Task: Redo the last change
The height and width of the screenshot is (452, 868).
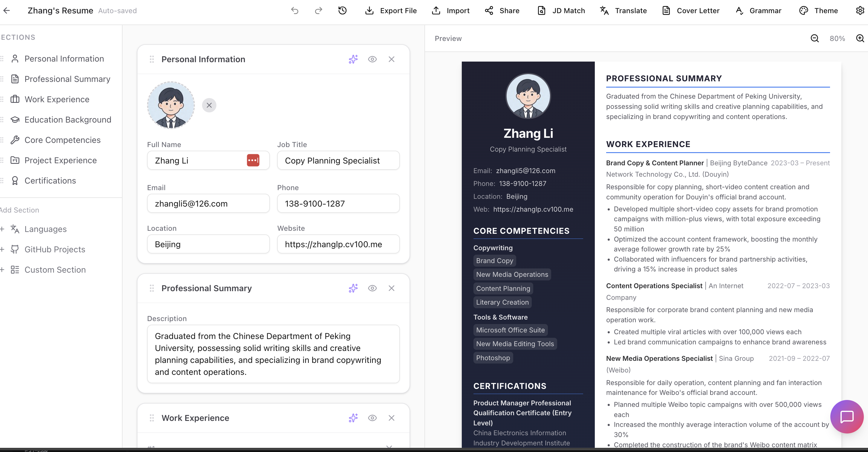Action: click(318, 10)
